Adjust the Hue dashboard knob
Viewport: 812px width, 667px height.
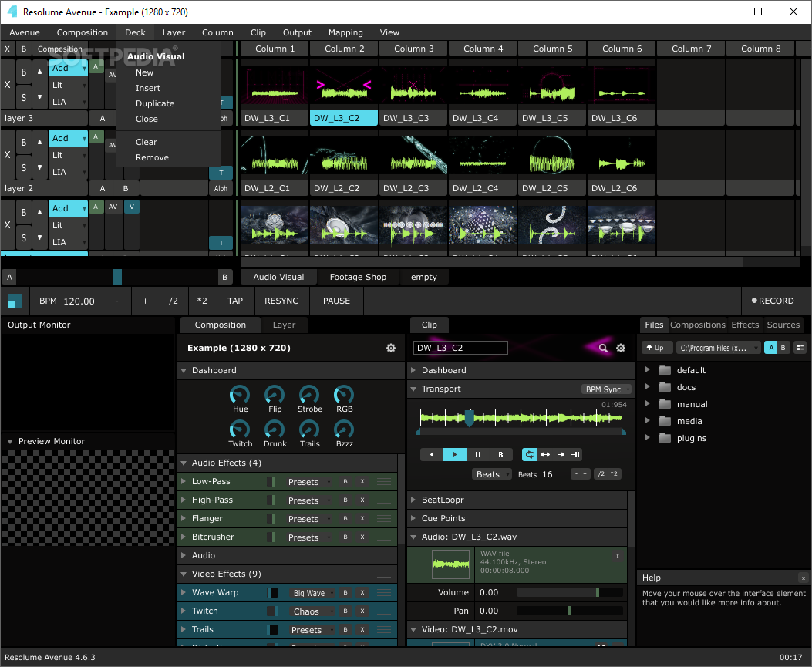point(240,395)
